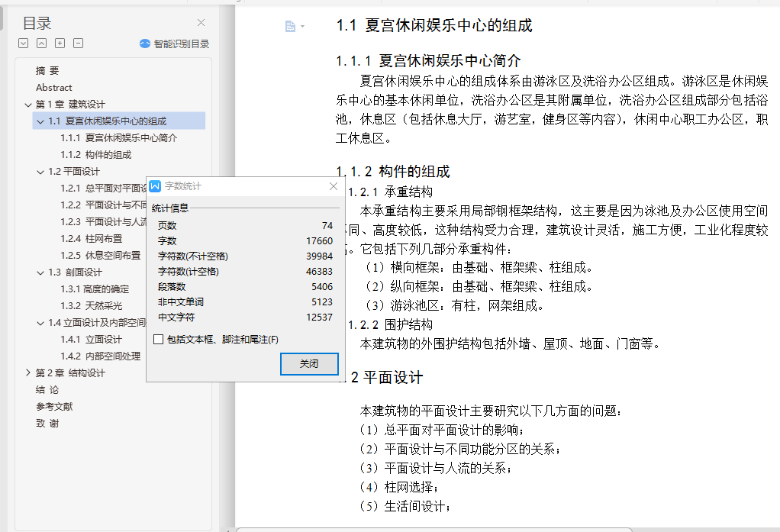Viewport: 780px width, 532px height.
Task: Enable 包括文本框、脚注和尾注 checkbox
Action: (x=159, y=340)
